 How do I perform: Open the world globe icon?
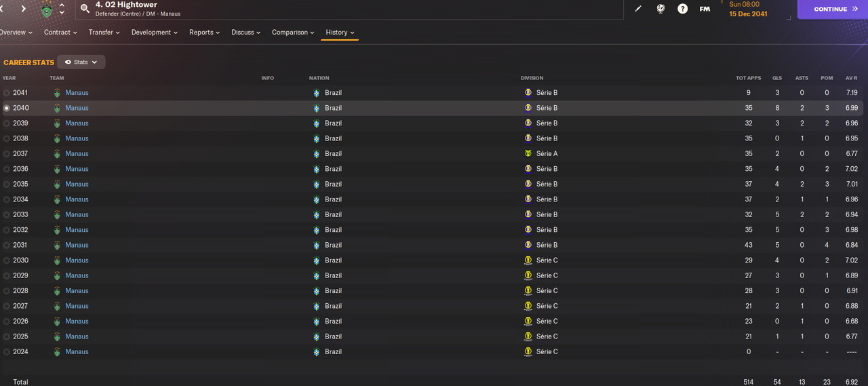(x=660, y=9)
